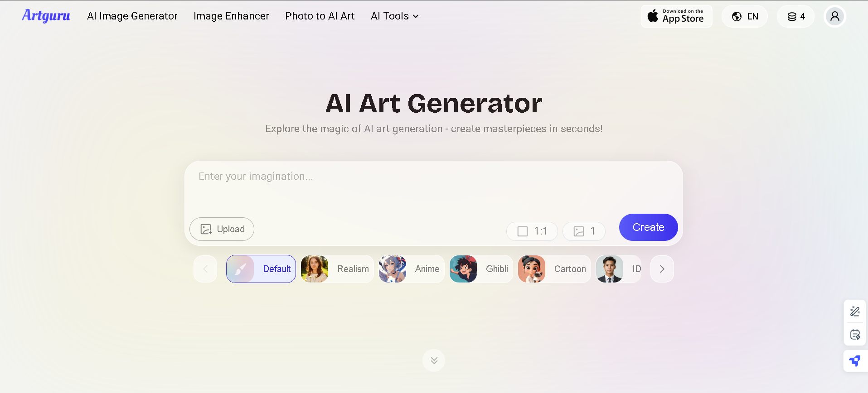The height and width of the screenshot is (393, 868).
Task: Click the Apple logo icon
Action: (653, 16)
